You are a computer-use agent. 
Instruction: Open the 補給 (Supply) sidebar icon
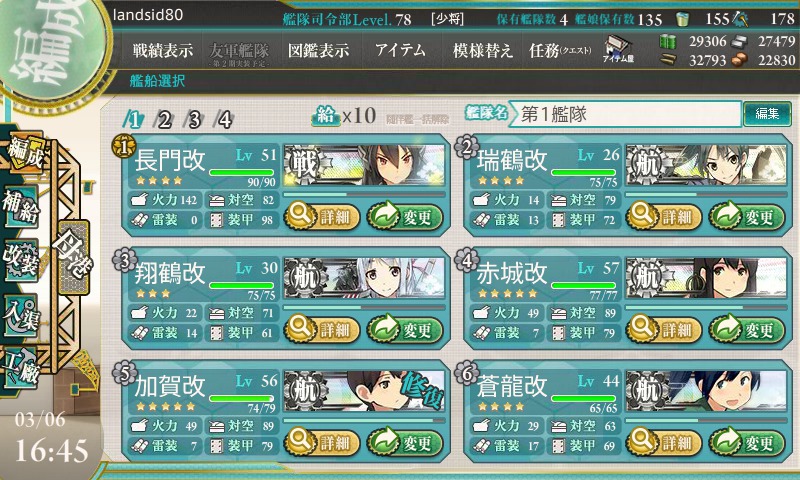(x=21, y=206)
